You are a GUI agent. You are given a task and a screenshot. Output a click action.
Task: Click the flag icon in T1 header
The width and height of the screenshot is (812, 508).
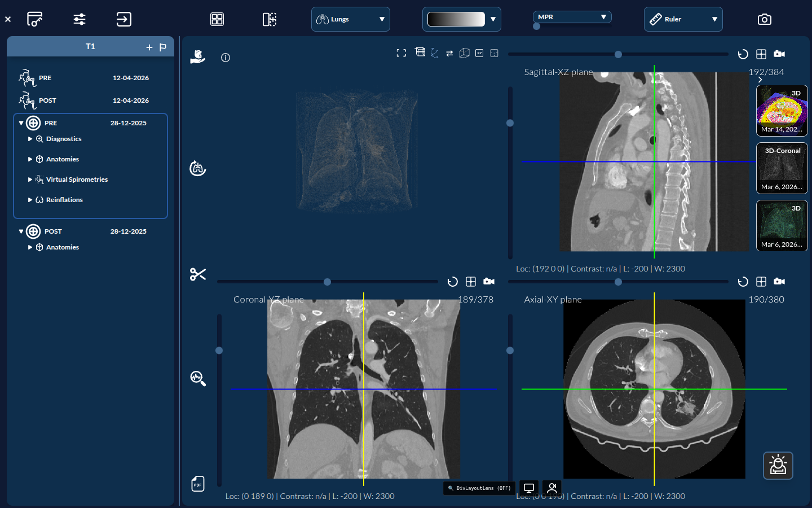click(x=163, y=47)
